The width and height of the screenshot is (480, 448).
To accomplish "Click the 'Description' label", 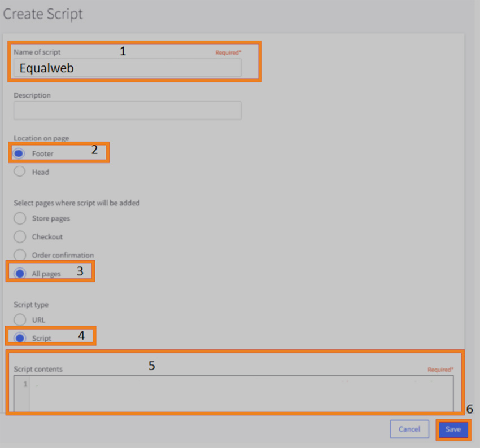I will coord(32,95).
